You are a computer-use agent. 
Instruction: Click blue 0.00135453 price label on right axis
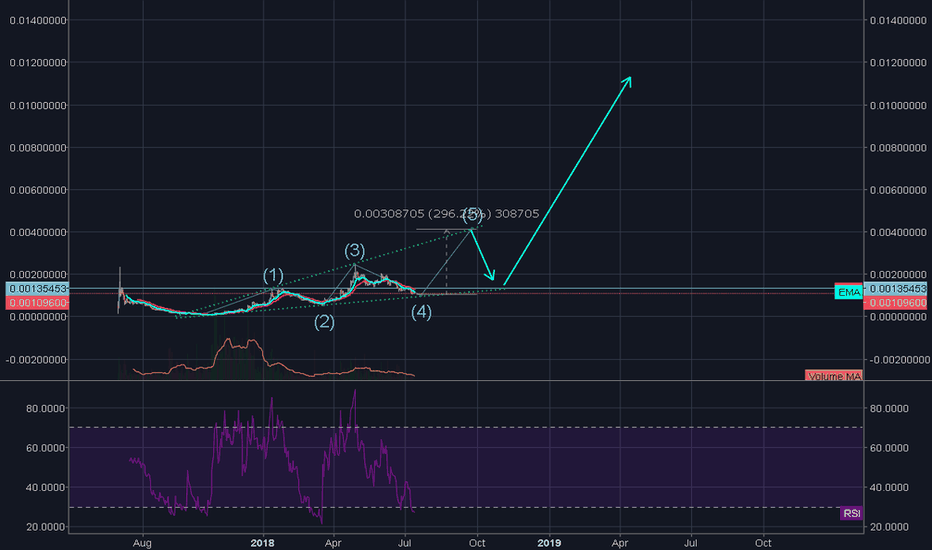pos(895,288)
